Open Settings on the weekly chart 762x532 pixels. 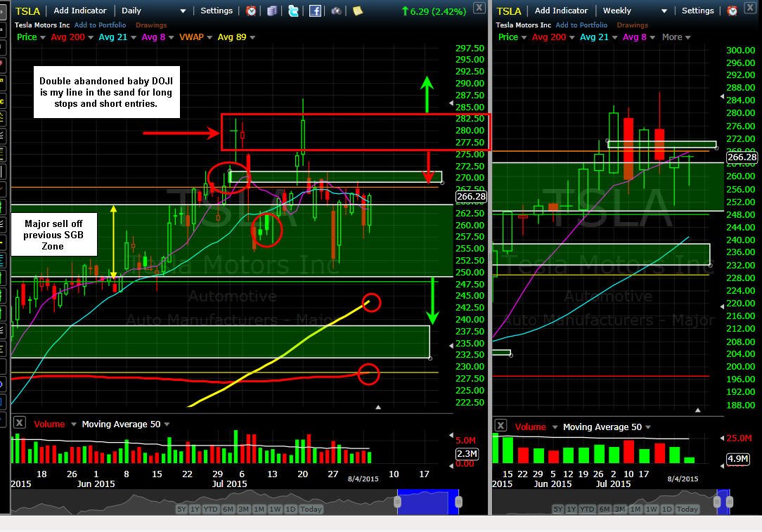697,11
